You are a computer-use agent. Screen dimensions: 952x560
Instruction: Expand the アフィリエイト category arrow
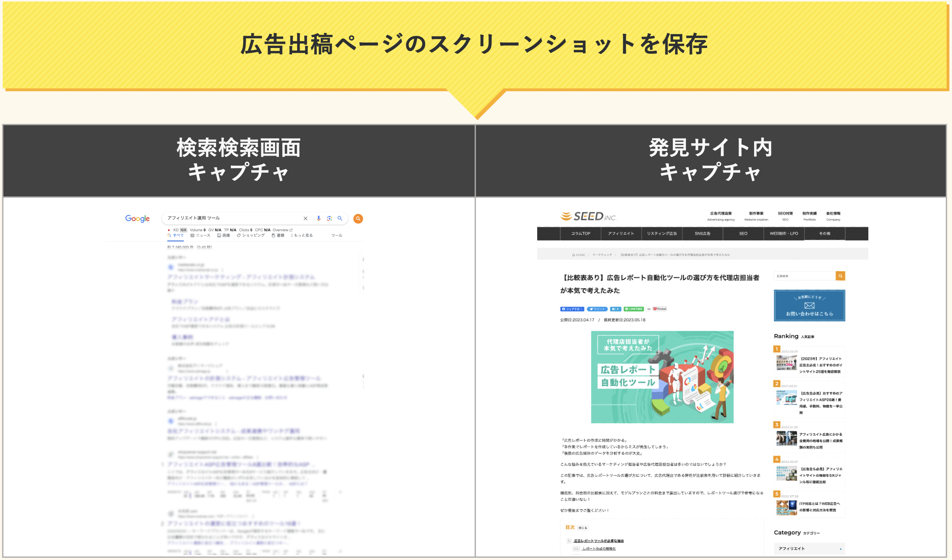coord(841,548)
